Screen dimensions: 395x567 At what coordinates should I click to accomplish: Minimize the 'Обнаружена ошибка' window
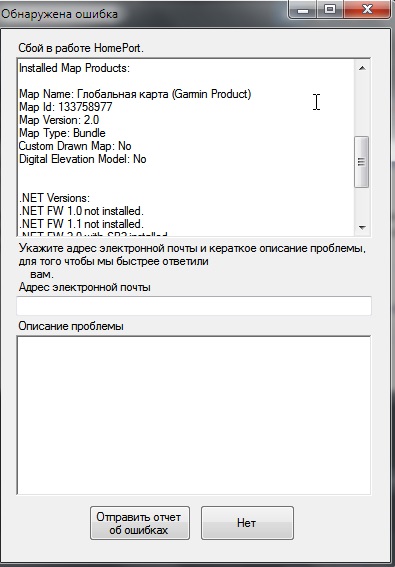pyautogui.click(x=303, y=10)
